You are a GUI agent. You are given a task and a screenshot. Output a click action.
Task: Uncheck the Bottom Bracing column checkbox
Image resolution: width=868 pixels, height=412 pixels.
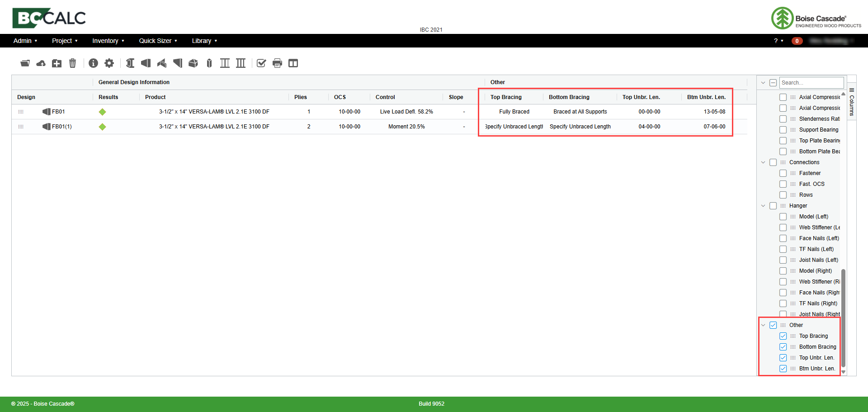click(783, 347)
